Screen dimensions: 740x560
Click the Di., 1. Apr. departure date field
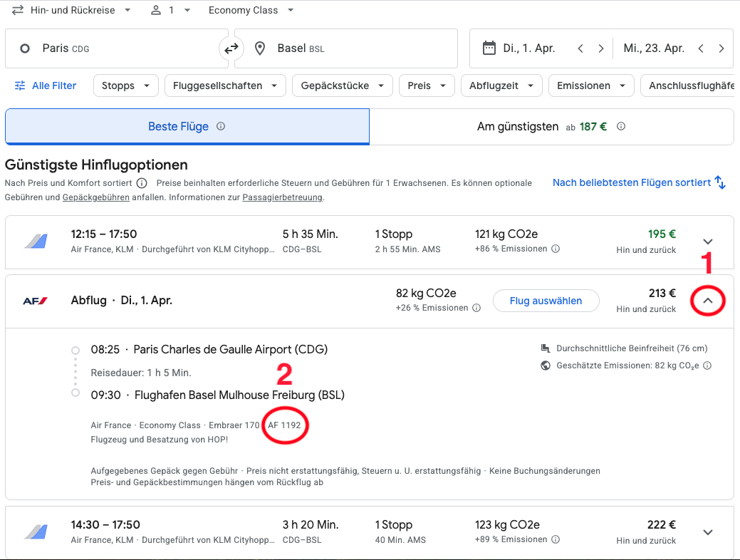(x=529, y=48)
